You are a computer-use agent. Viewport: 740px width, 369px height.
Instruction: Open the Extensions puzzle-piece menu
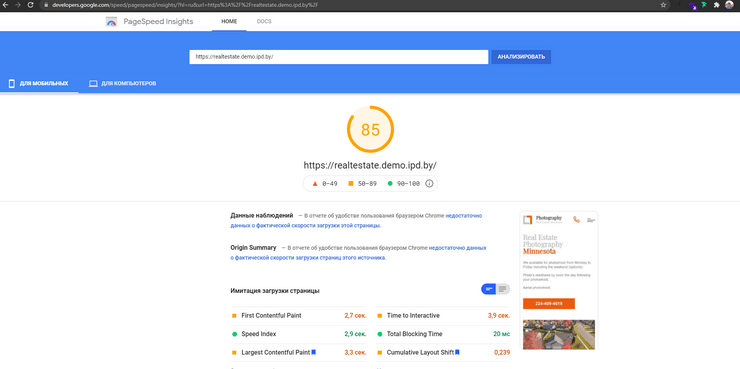[x=716, y=5]
